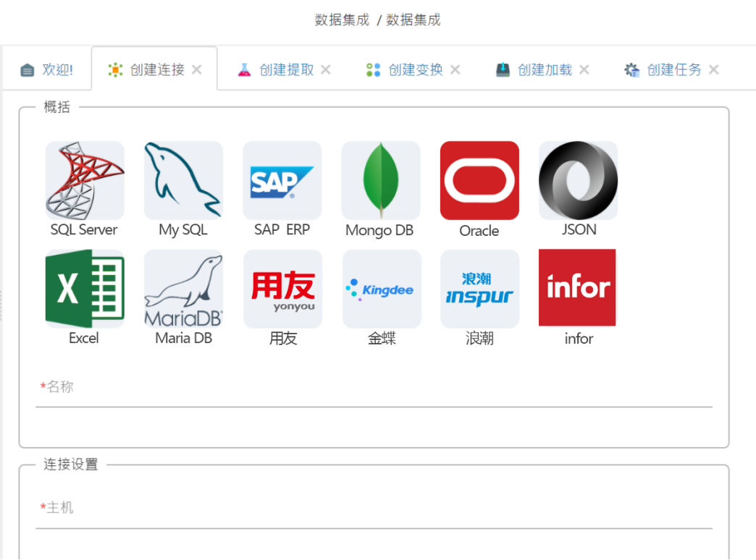The height and width of the screenshot is (560, 756).
Task: Select the infor connector icon
Action: [x=577, y=288]
